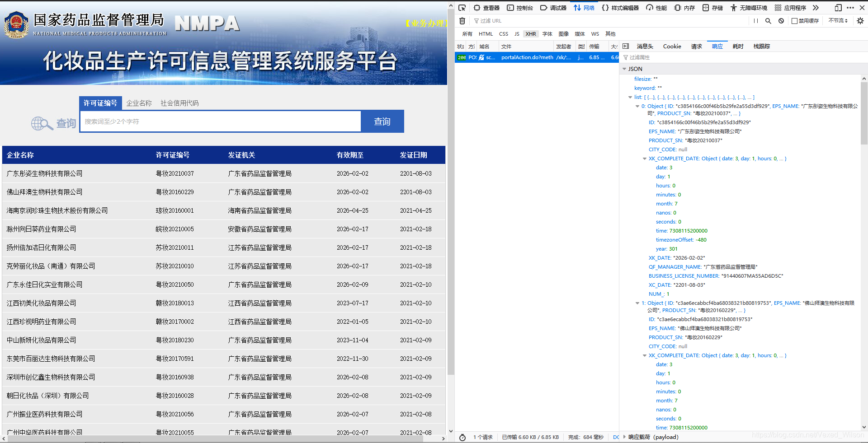Click the search keyword input box
Screen dimensions: 868x443
pyautogui.click(x=221, y=121)
